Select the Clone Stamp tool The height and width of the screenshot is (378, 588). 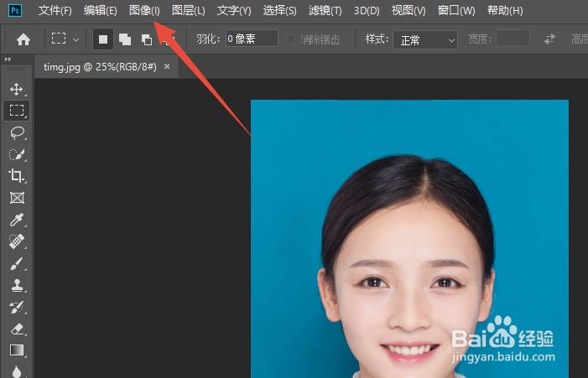click(17, 285)
